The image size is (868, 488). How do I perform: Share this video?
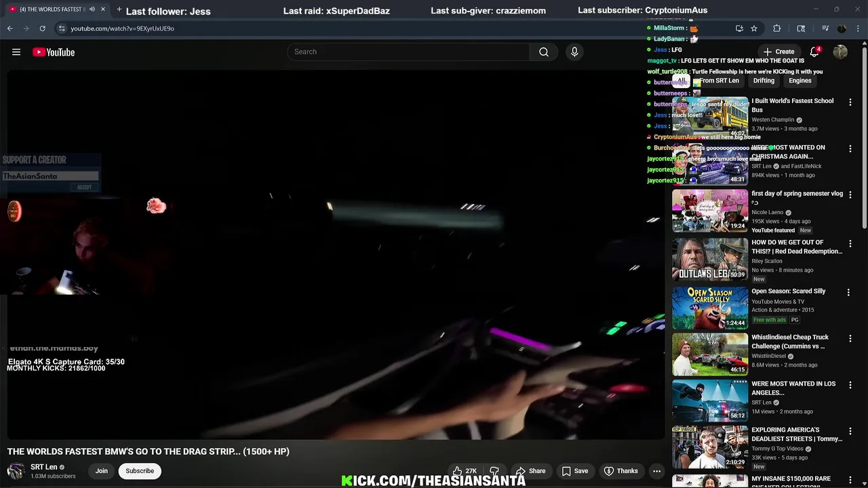coord(530,471)
